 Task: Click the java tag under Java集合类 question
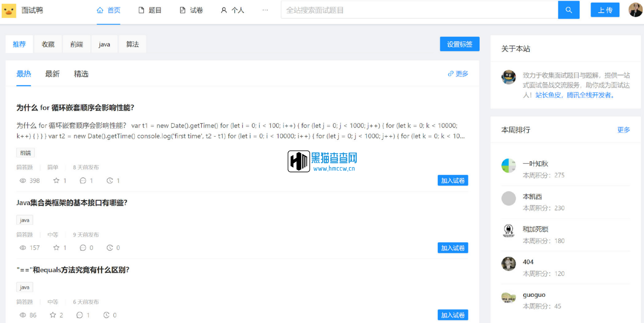(25, 220)
